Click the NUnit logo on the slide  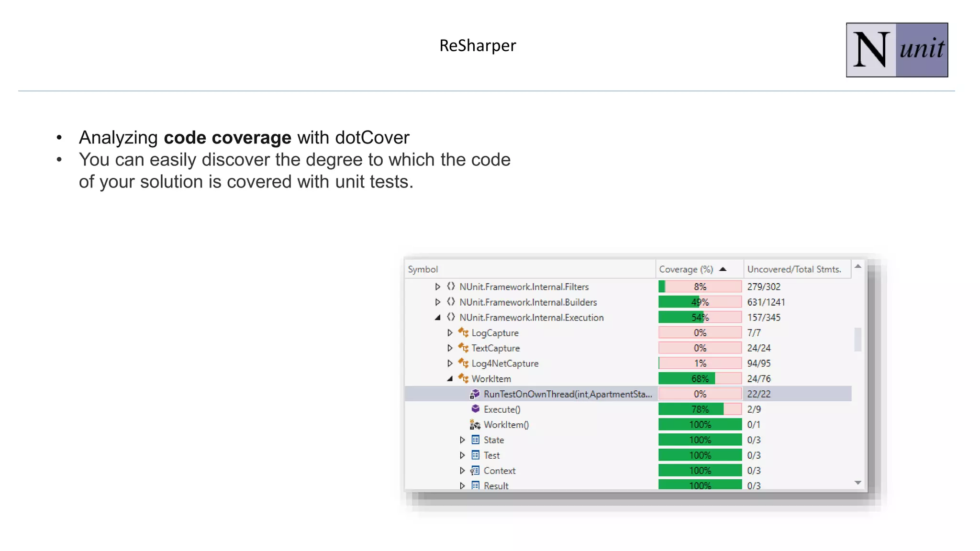(x=897, y=50)
